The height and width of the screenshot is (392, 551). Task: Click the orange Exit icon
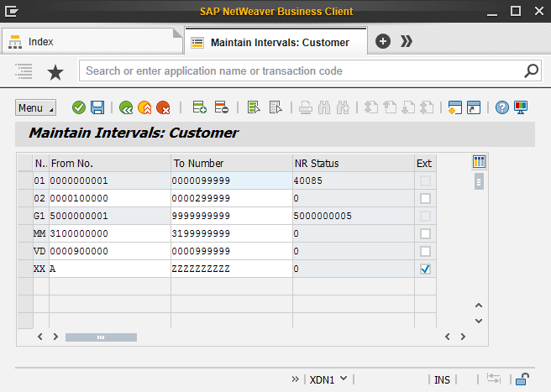pos(144,107)
